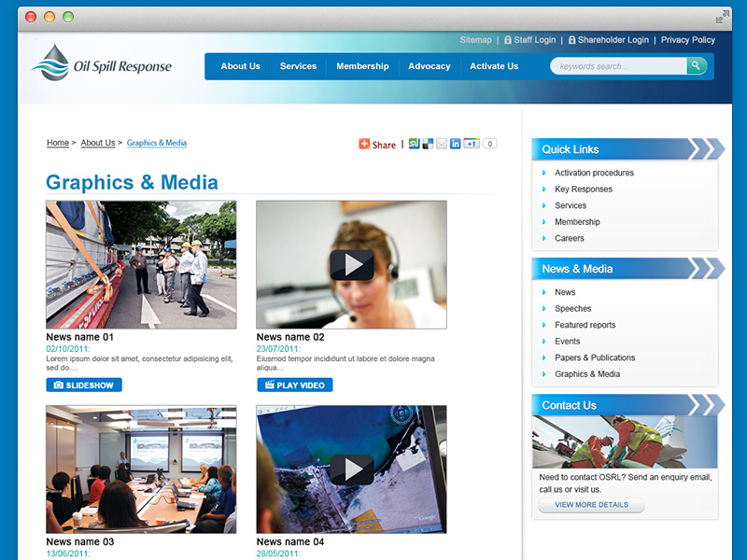Click the News & Media panel header
The image size is (747, 560).
click(x=627, y=269)
